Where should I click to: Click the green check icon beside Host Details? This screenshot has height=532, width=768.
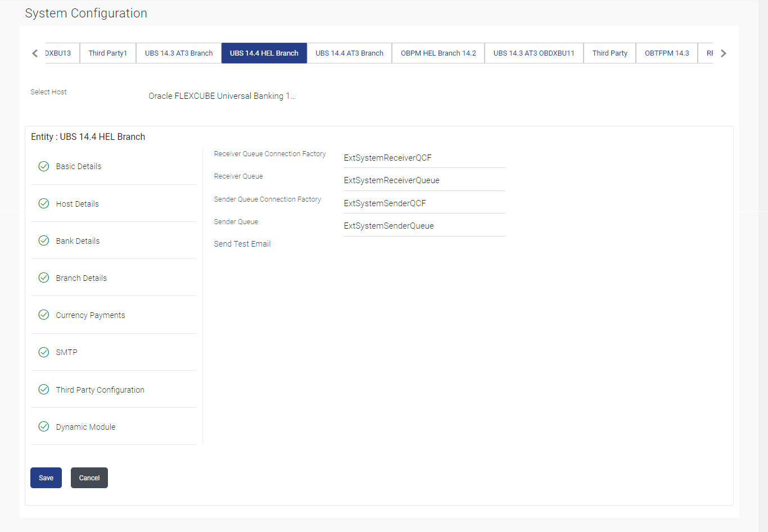pos(43,203)
